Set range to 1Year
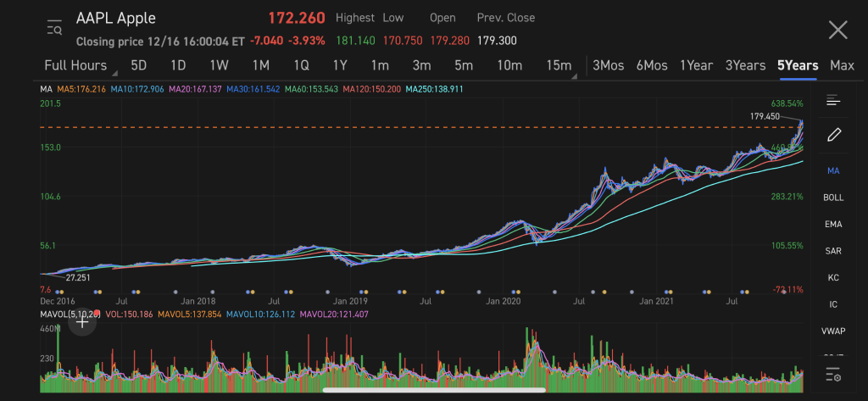This screenshot has height=401, width=868. click(x=697, y=65)
